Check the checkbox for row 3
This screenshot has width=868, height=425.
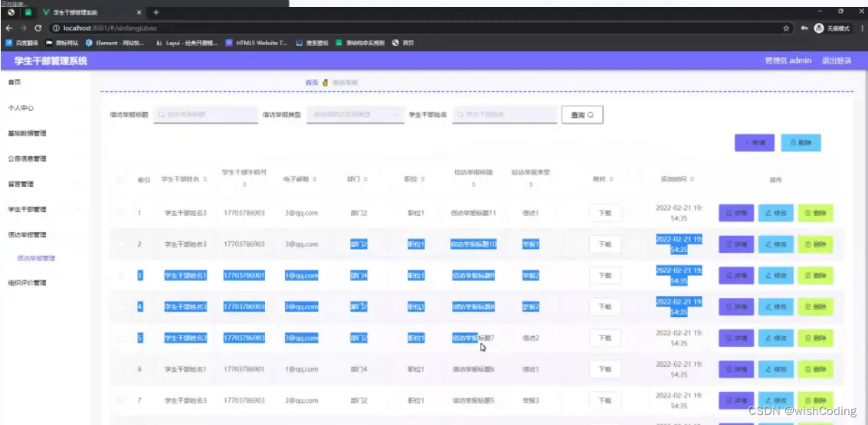pyautogui.click(x=121, y=276)
